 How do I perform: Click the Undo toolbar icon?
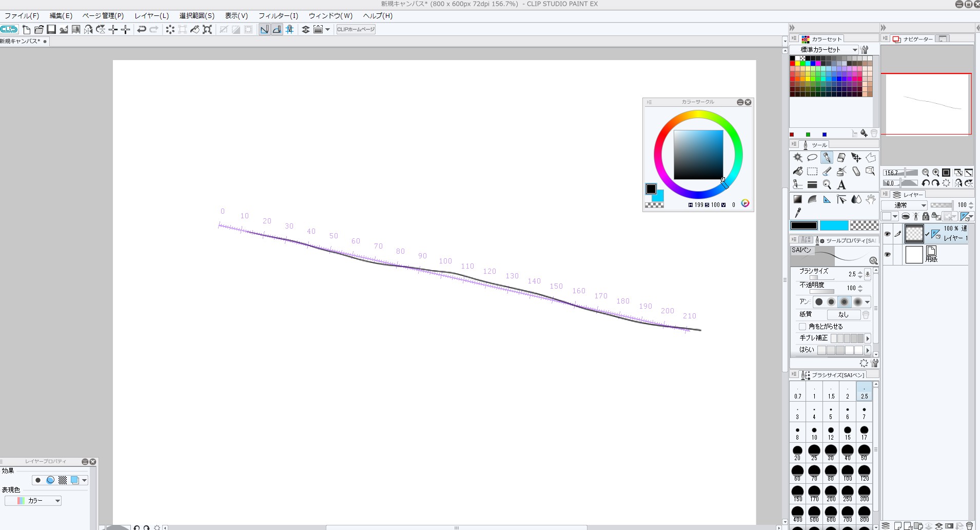coord(142,29)
